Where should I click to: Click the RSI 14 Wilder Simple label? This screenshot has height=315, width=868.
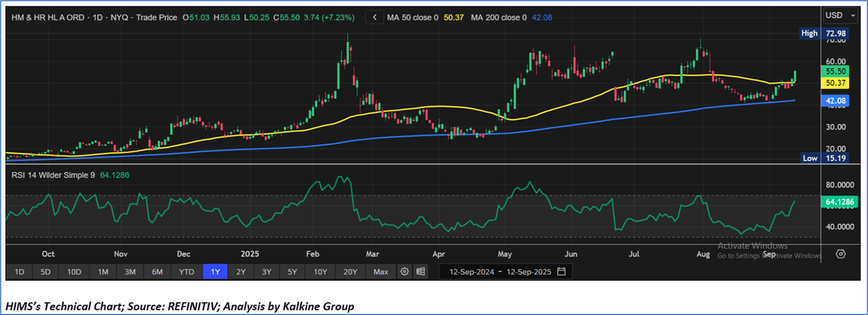(54, 175)
